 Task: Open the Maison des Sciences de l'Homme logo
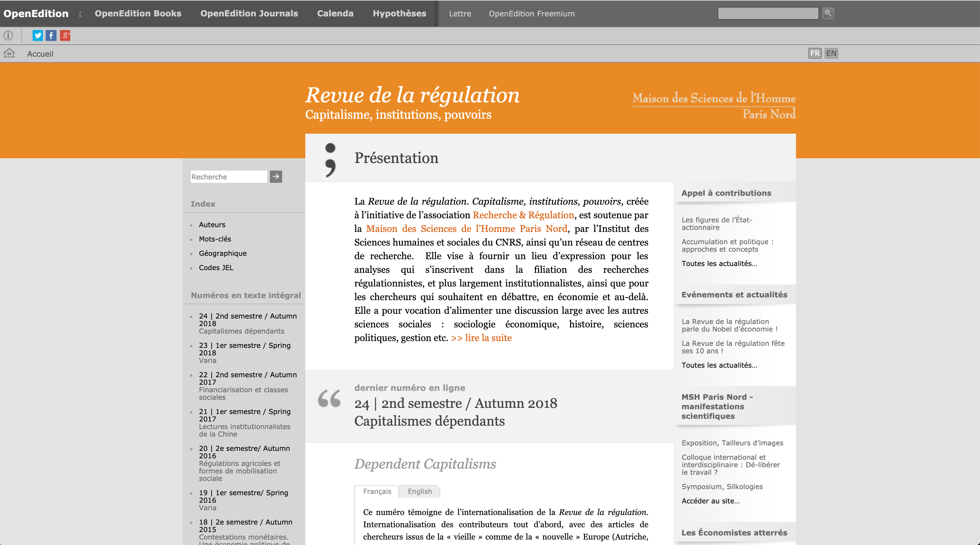(714, 106)
